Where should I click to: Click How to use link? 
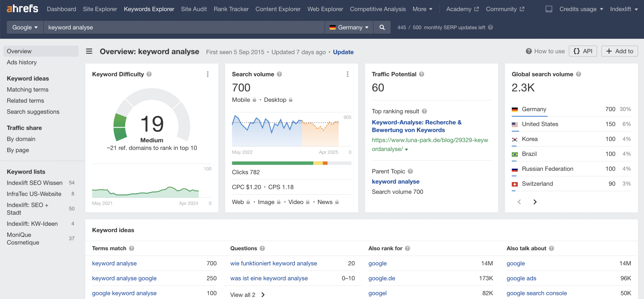[x=545, y=51]
